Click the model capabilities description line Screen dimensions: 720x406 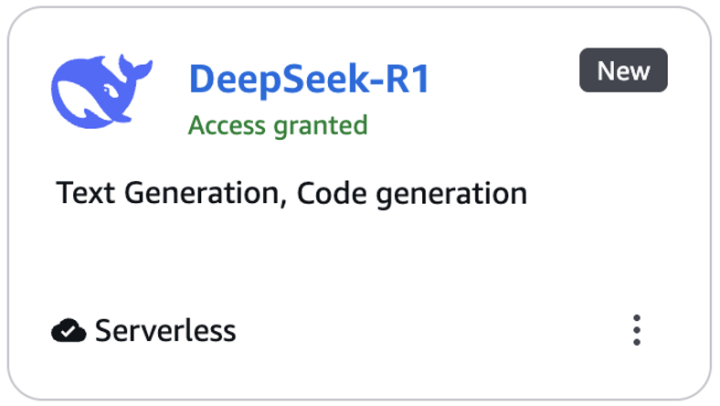(291, 193)
